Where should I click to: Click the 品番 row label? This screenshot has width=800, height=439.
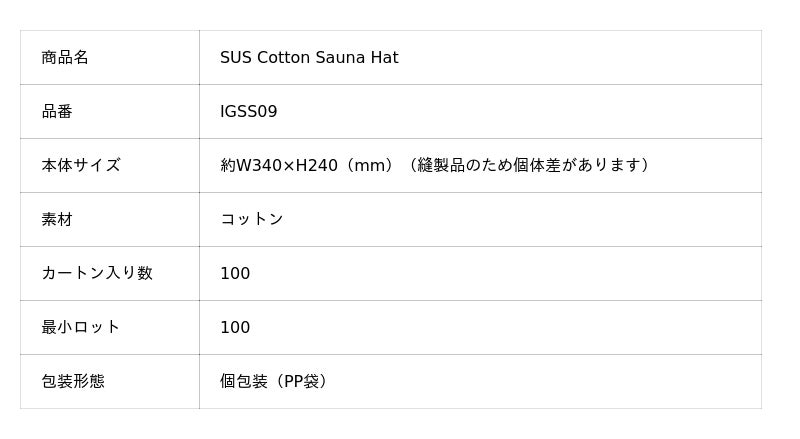coord(57,112)
